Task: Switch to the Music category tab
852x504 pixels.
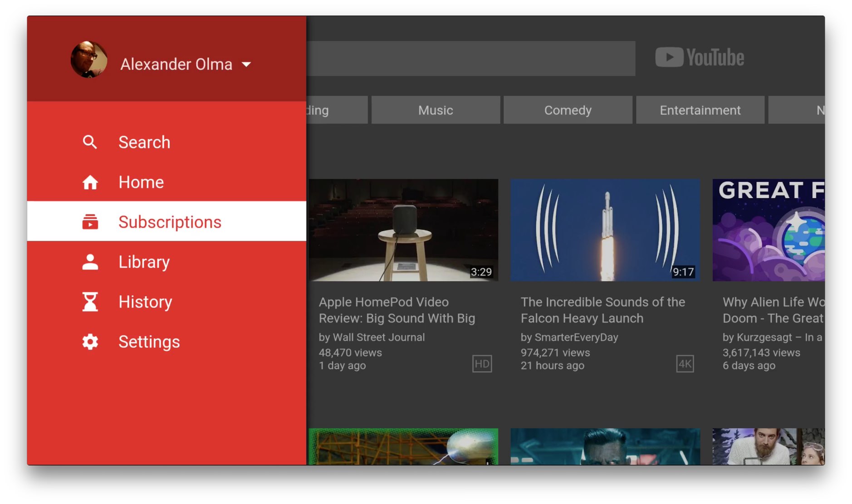Action: pyautogui.click(x=436, y=110)
